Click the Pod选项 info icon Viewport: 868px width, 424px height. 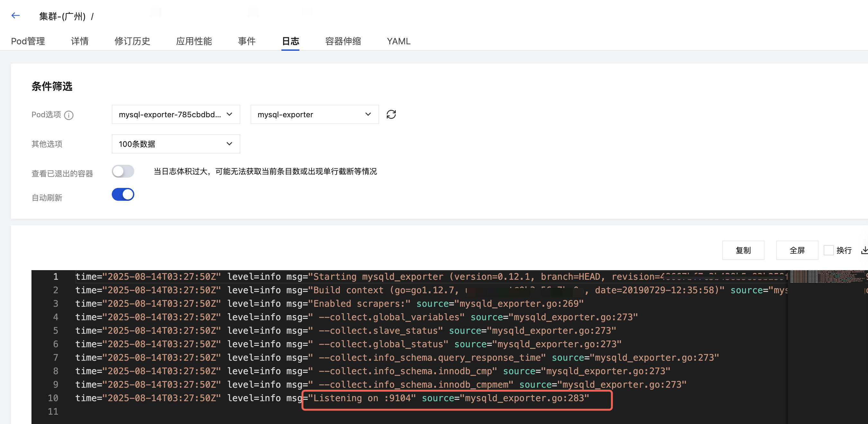(x=69, y=115)
